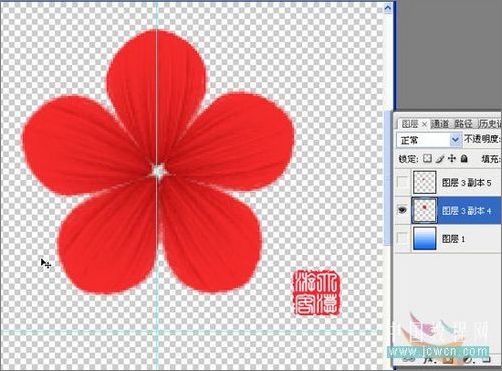Select the 图层 3 副本 4 layer name
Image resolution: width=502 pixels, height=371 pixels.
tap(466, 211)
